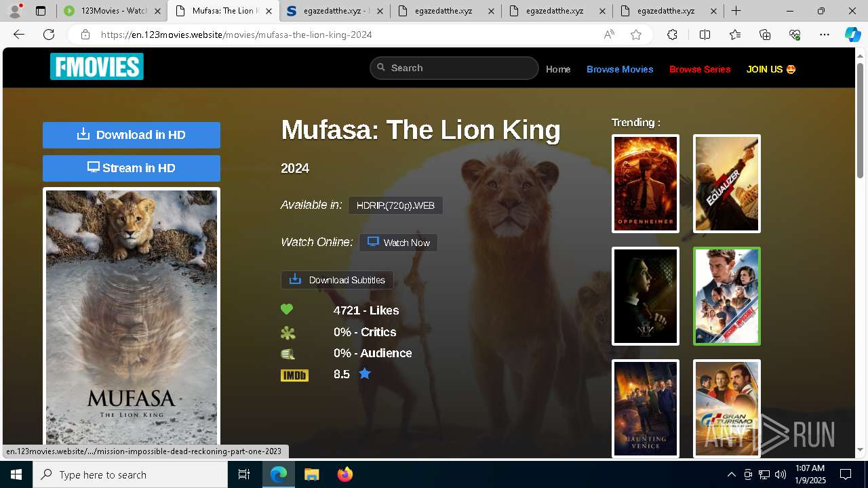The height and width of the screenshot is (488, 868).
Task: Open a new tab with plus icon
Action: (736, 11)
